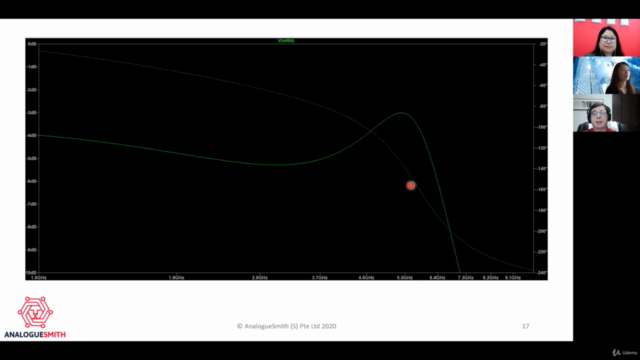Select the bottom participant wearing a headset

tap(607, 113)
